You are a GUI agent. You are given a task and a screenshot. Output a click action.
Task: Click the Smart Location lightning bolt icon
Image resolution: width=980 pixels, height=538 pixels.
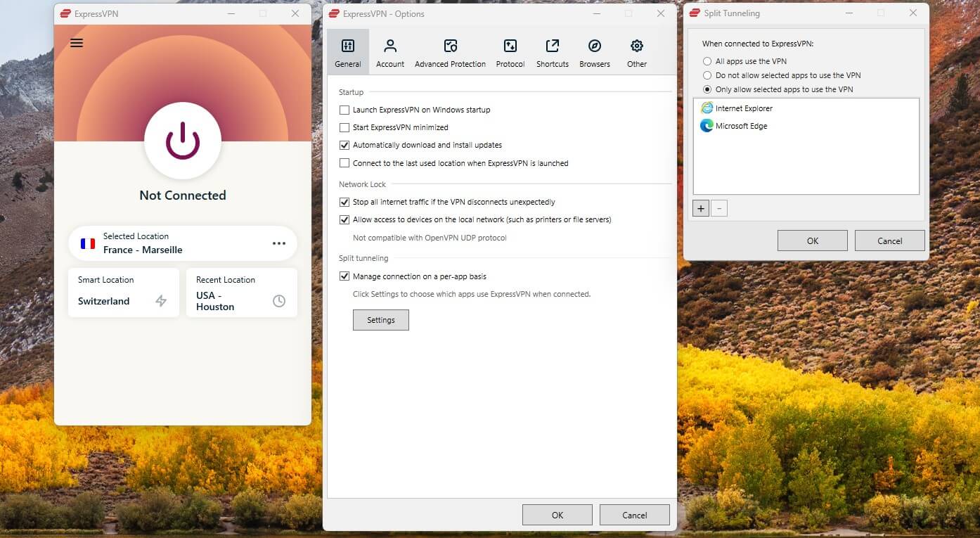click(x=161, y=301)
